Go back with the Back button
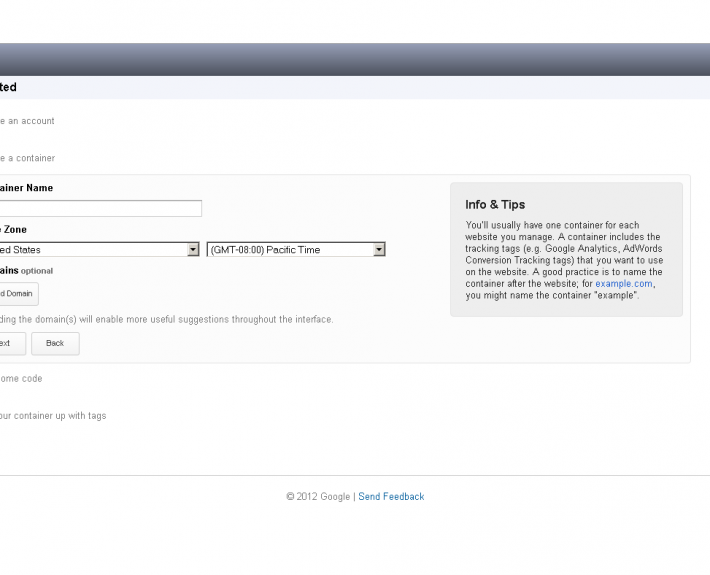The height and width of the screenshot is (575, 710). tap(55, 343)
